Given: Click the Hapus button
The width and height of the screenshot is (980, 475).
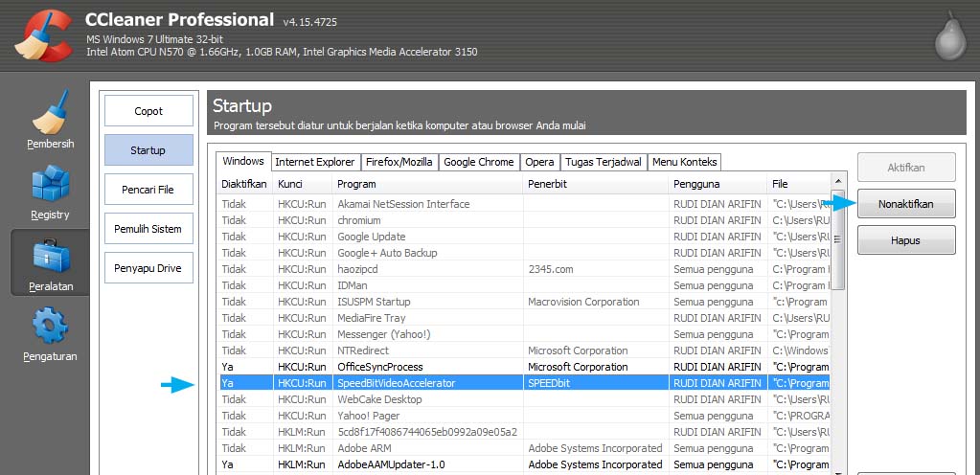Looking at the screenshot, I should click(x=906, y=240).
